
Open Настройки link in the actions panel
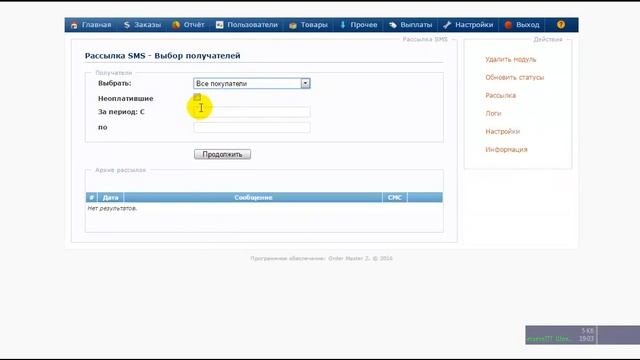pos(502,131)
